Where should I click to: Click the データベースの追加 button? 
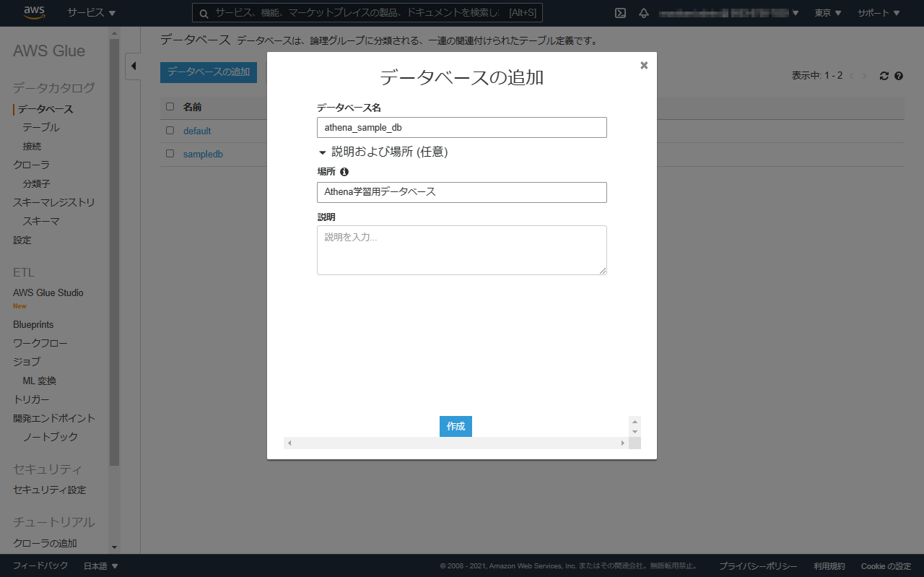(209, 72)
